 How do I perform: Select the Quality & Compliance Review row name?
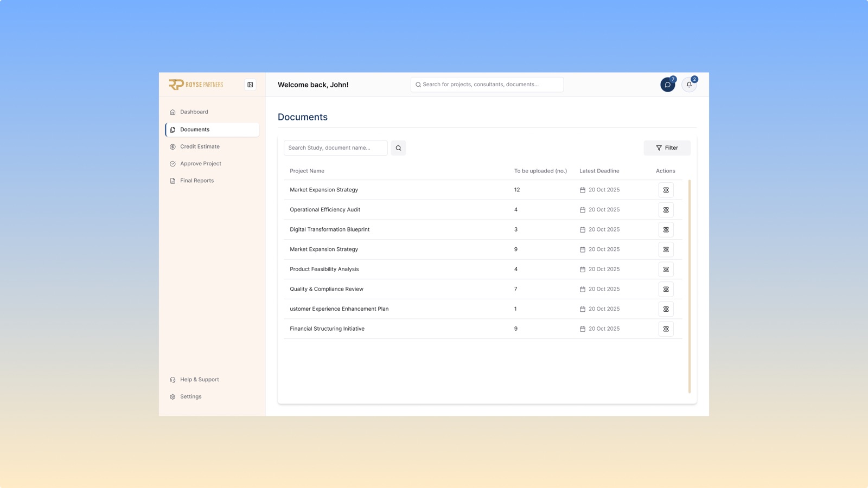[327, 289]
